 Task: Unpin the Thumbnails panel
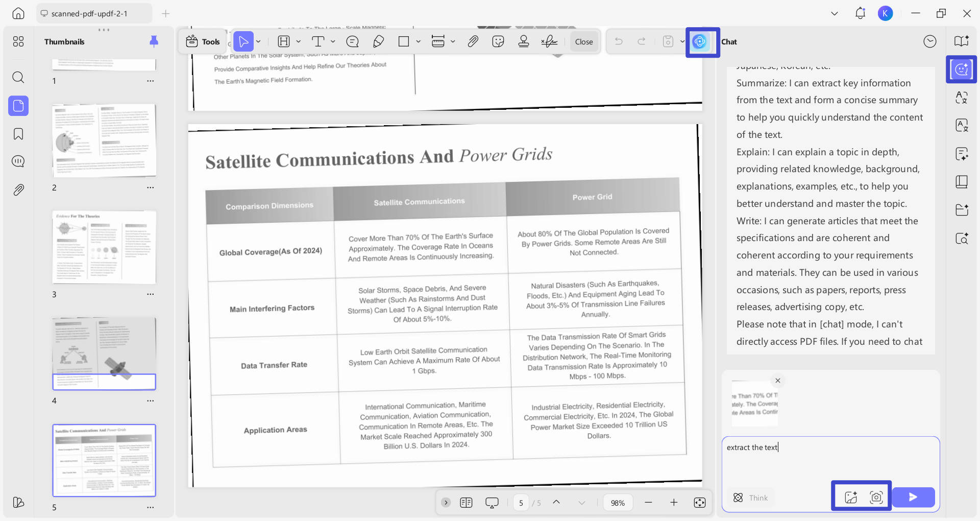click(154, 41)
